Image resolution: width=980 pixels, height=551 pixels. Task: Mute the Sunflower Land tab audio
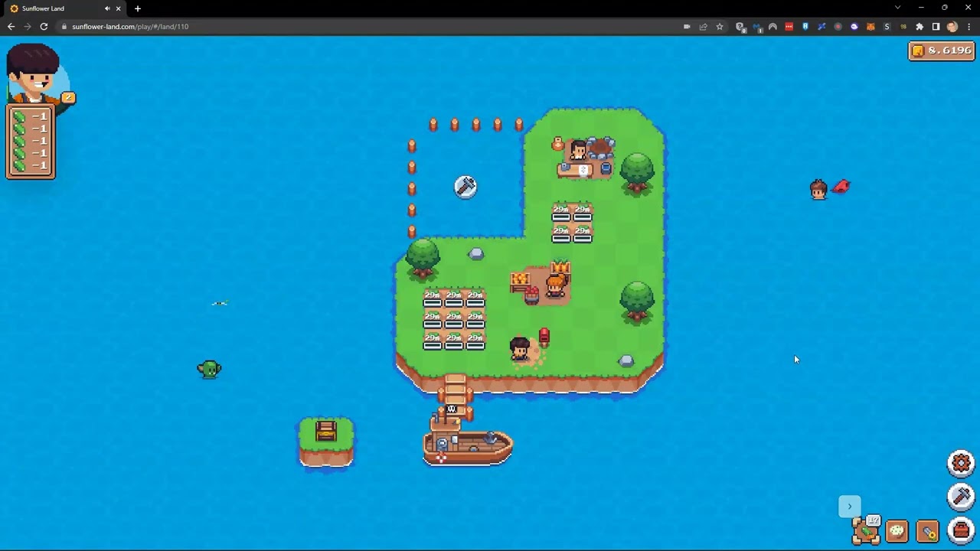click(x=107, y=8)
